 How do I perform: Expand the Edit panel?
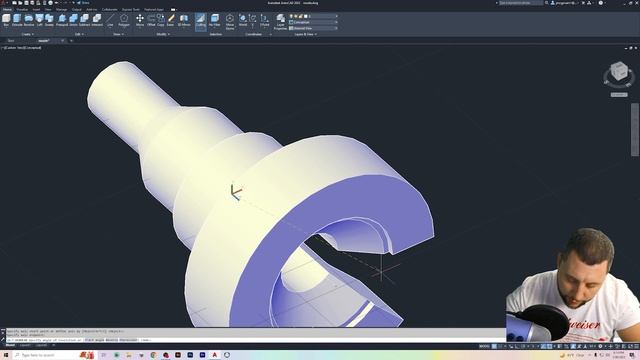click(79, 34)
